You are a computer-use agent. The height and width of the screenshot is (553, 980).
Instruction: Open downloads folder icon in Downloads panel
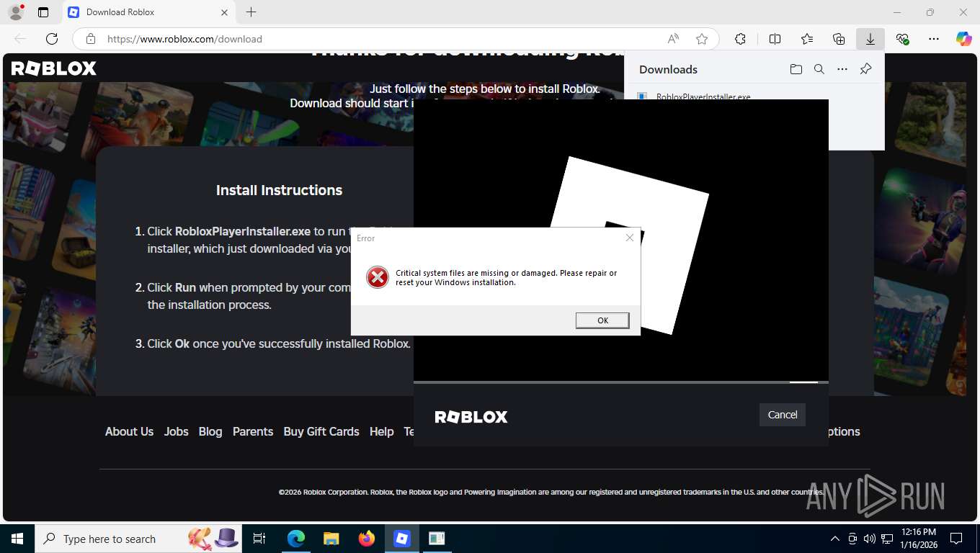(796, 69)
